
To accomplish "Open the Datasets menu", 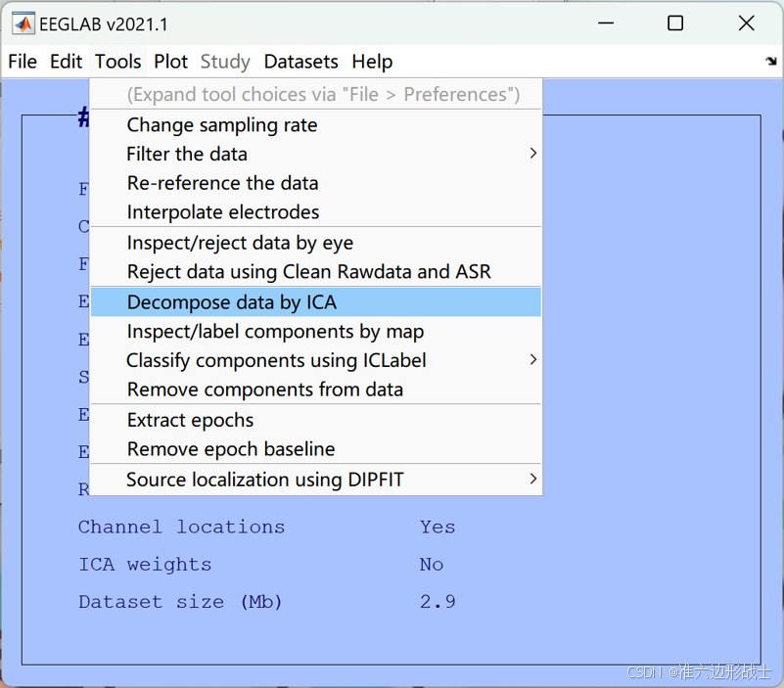I will (x=301, y=62).
